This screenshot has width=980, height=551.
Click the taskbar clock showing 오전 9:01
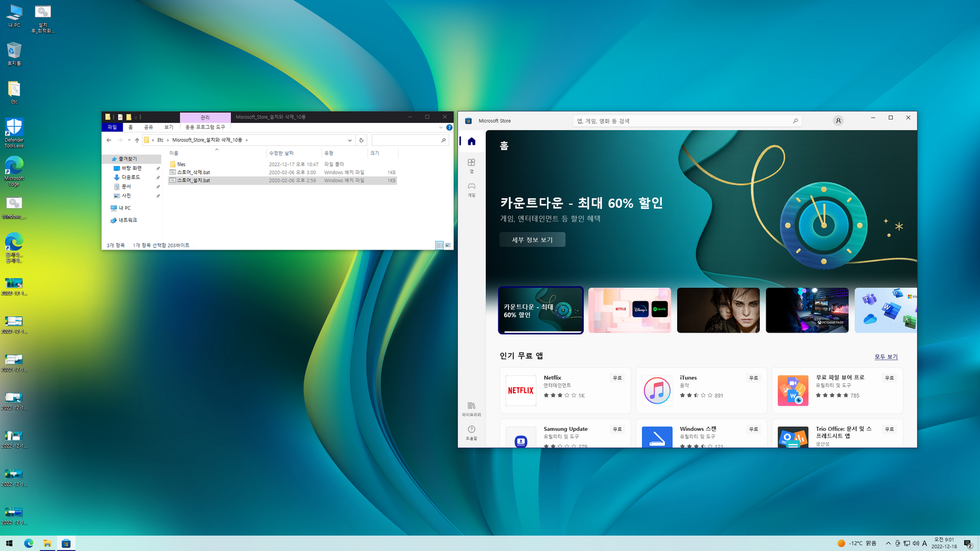[944, 543]
